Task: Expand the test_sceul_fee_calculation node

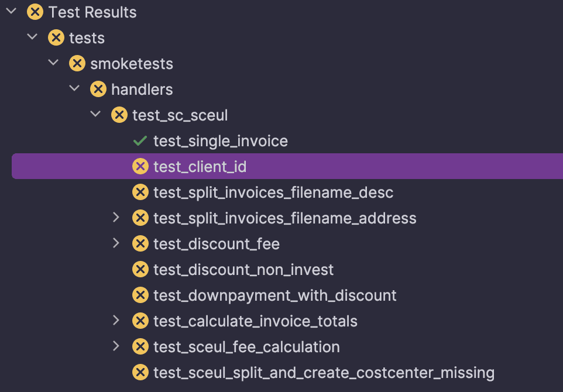Action: click(116, 346)
